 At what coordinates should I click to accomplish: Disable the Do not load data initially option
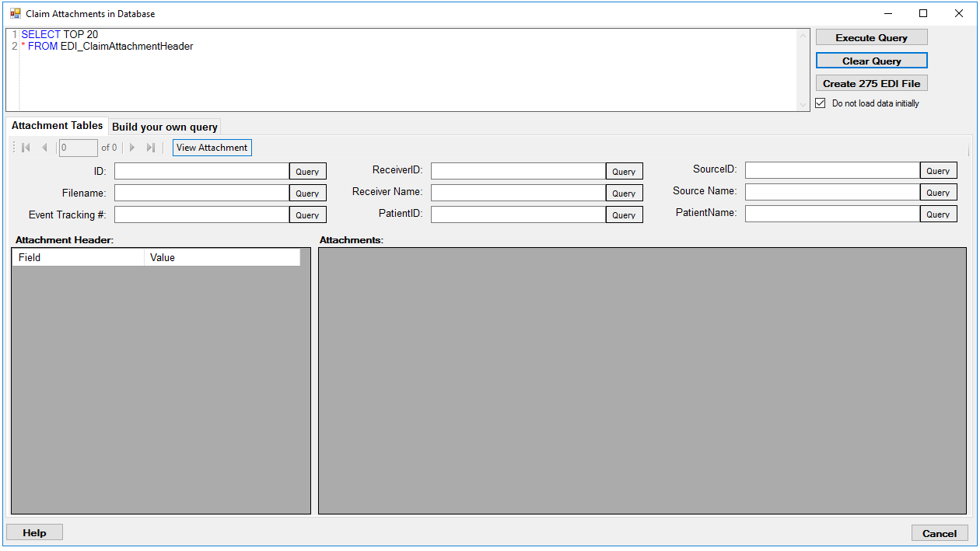pyautogui.click(x=821, y=103)
